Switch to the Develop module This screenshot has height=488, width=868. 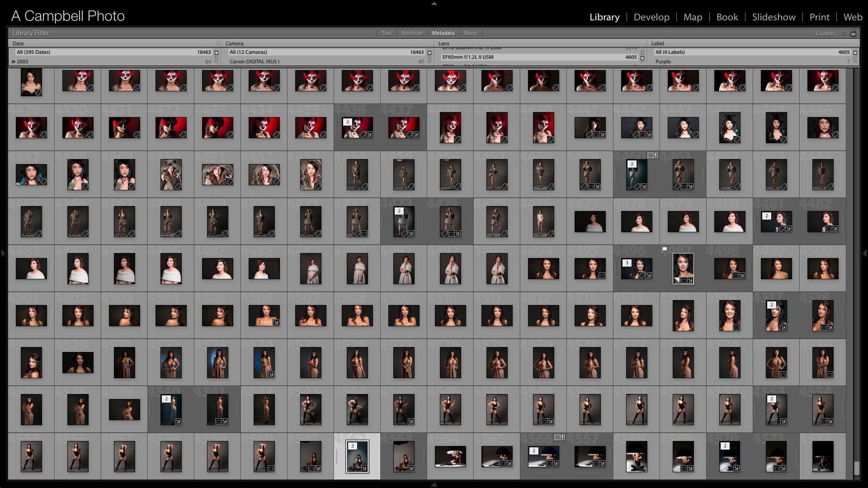(651, 17)
